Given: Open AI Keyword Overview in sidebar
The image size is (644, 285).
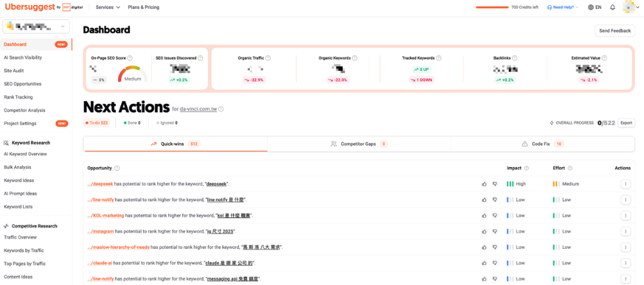Looking at the screenshot, I should pos(26,154).
